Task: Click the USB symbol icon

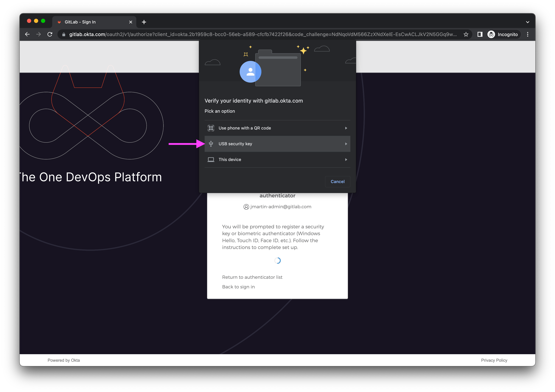Action: [x=211, y=144]
